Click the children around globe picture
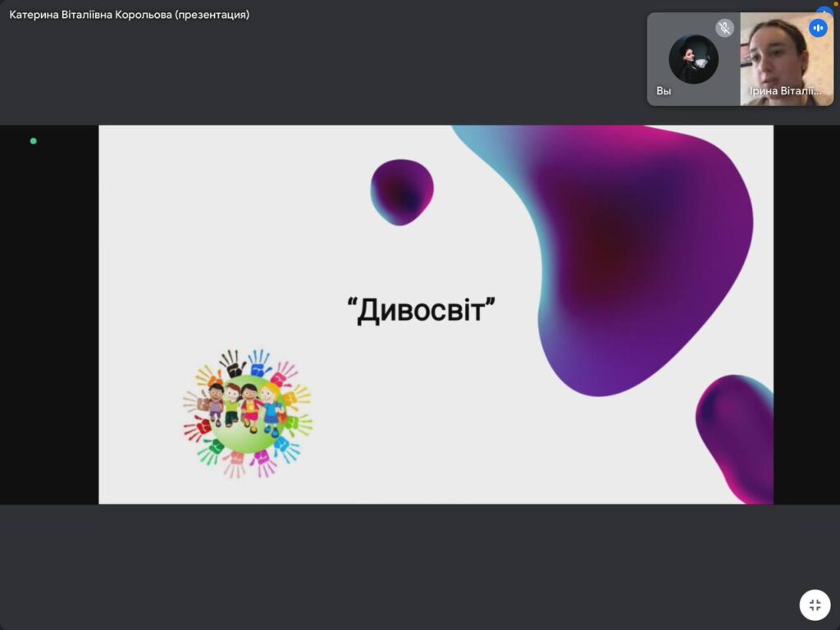840x630 pixels. pos(247,413)
